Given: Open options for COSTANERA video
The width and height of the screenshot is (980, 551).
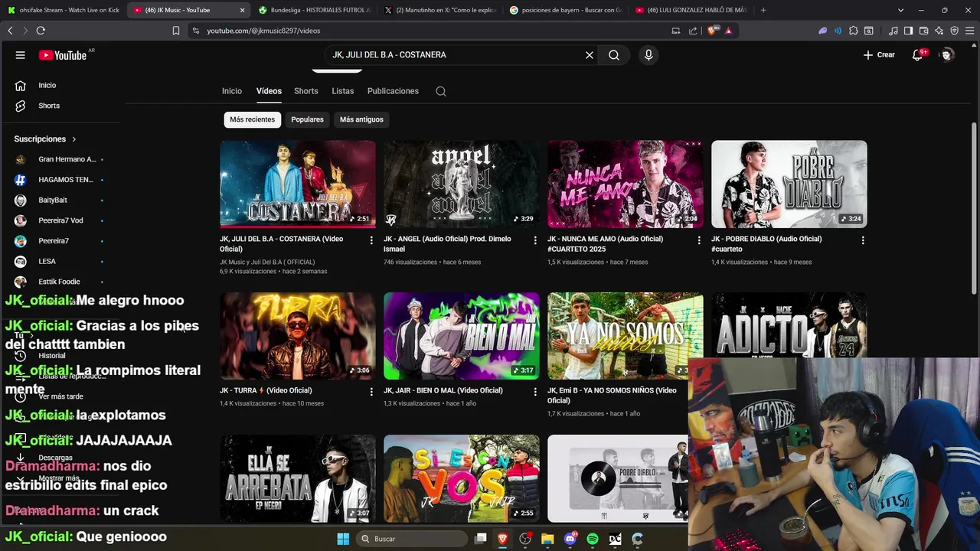Looking at the screenshot, I should coord(371,240).
